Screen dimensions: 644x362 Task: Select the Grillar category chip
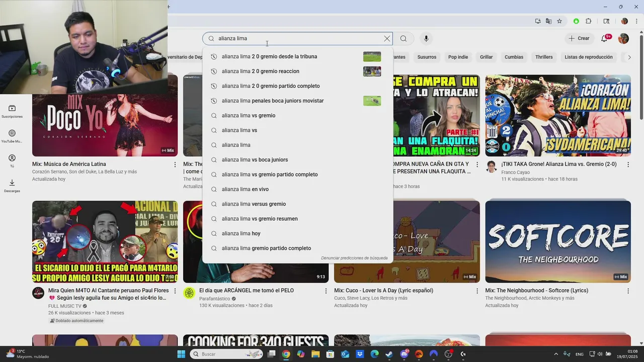click(486, 57)
